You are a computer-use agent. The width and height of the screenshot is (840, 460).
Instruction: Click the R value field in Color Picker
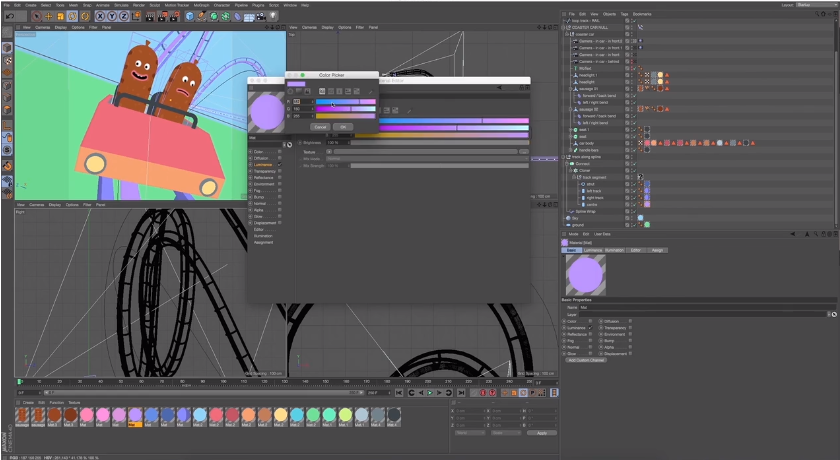[x=303, y=101]
